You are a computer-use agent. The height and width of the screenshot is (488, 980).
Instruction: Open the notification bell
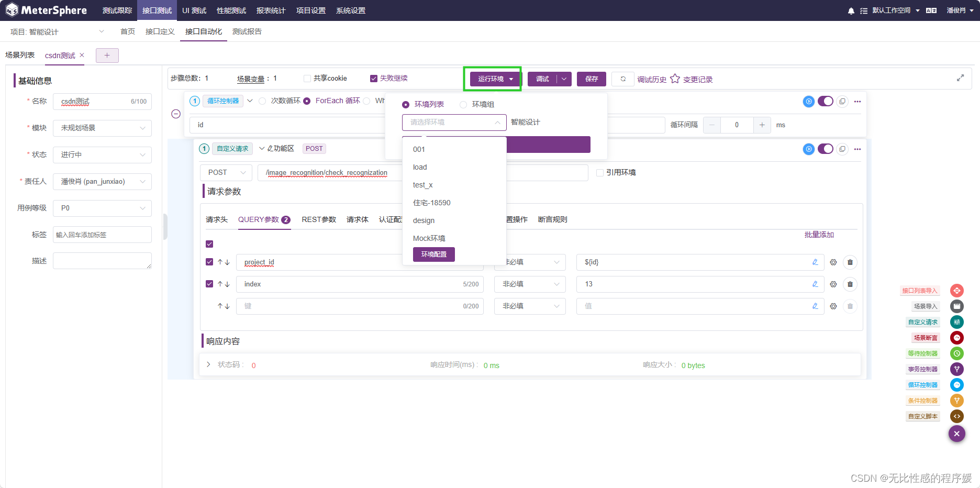[x=851, y=10]
